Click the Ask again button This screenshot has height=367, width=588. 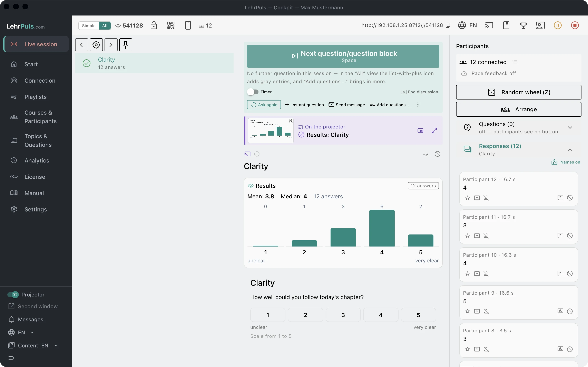click(264, 105)
